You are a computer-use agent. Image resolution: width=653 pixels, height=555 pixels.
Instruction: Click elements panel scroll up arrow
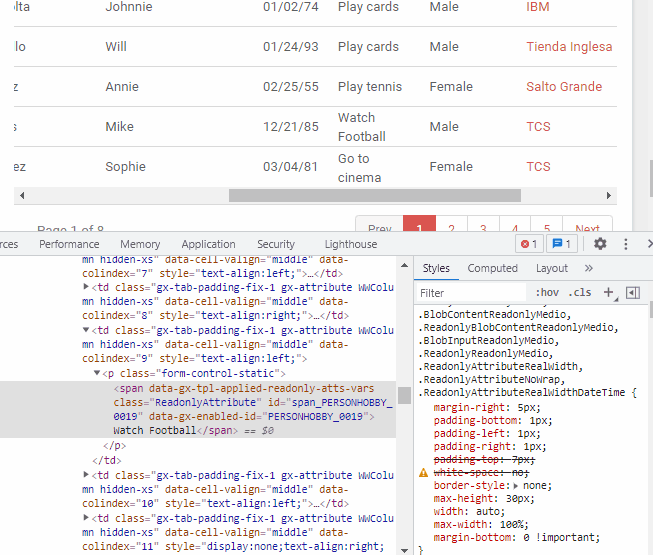click(404, 265)
